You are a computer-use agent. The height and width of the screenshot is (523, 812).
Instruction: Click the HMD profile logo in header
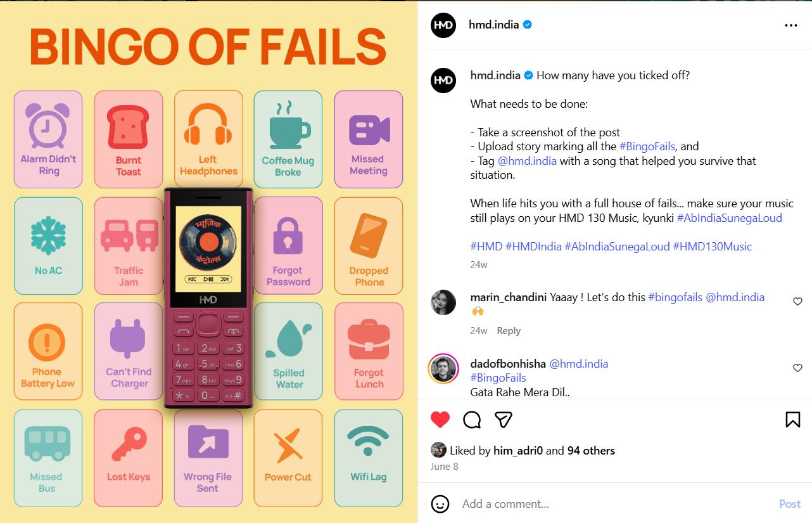(443, 25)
